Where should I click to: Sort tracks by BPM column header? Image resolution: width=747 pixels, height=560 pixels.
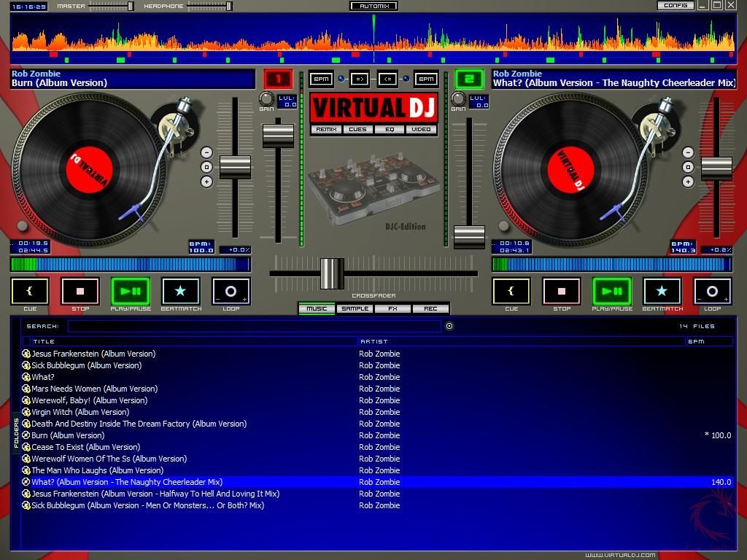[x=709, y=341]
